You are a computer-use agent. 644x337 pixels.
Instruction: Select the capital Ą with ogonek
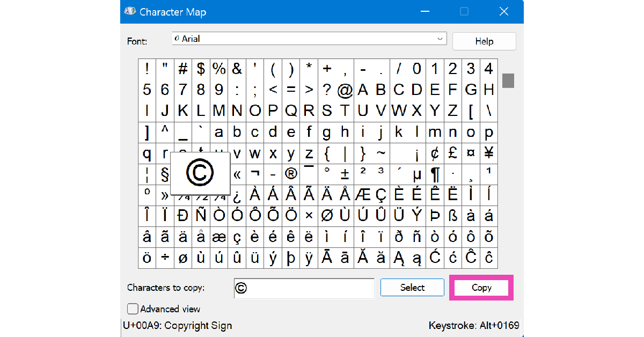tap(399, 258)
